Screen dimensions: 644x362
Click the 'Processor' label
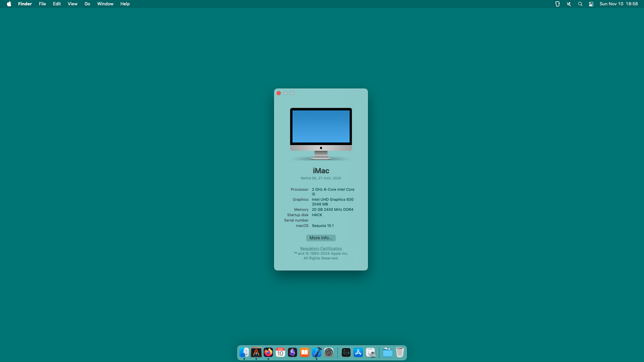[300, 189]
